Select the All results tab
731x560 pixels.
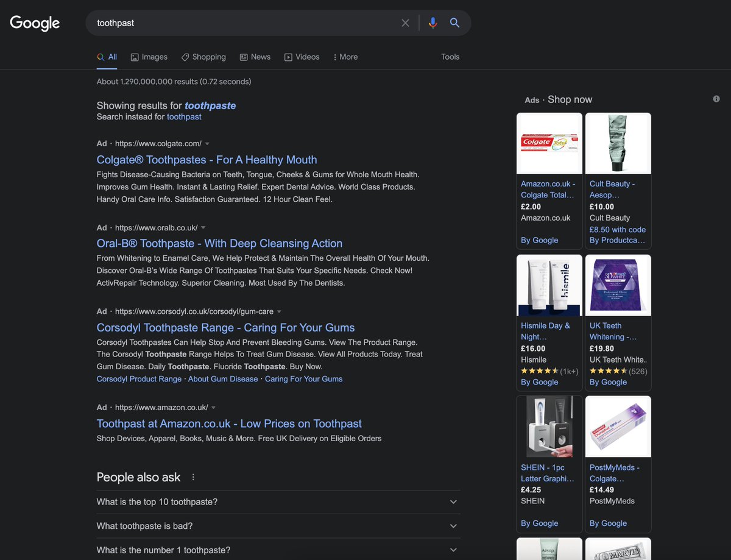click(107, 57)
